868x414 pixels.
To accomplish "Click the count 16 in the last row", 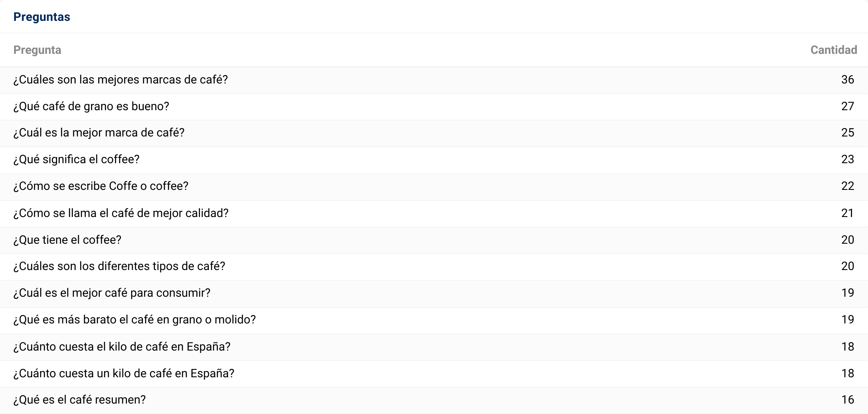I will 847,400.
